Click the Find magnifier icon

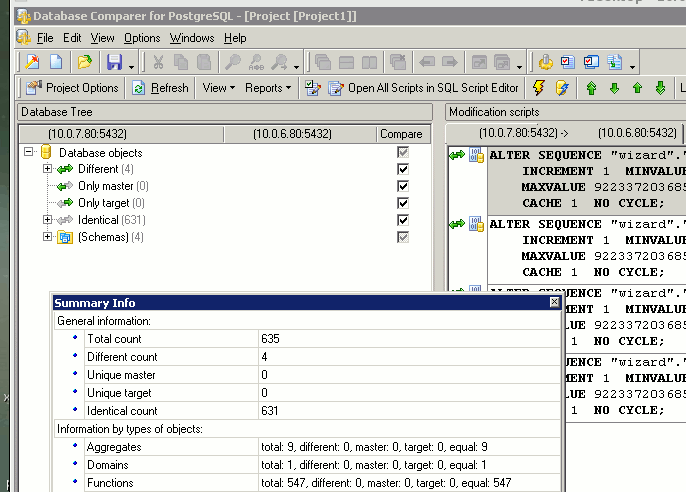(233, 62)
